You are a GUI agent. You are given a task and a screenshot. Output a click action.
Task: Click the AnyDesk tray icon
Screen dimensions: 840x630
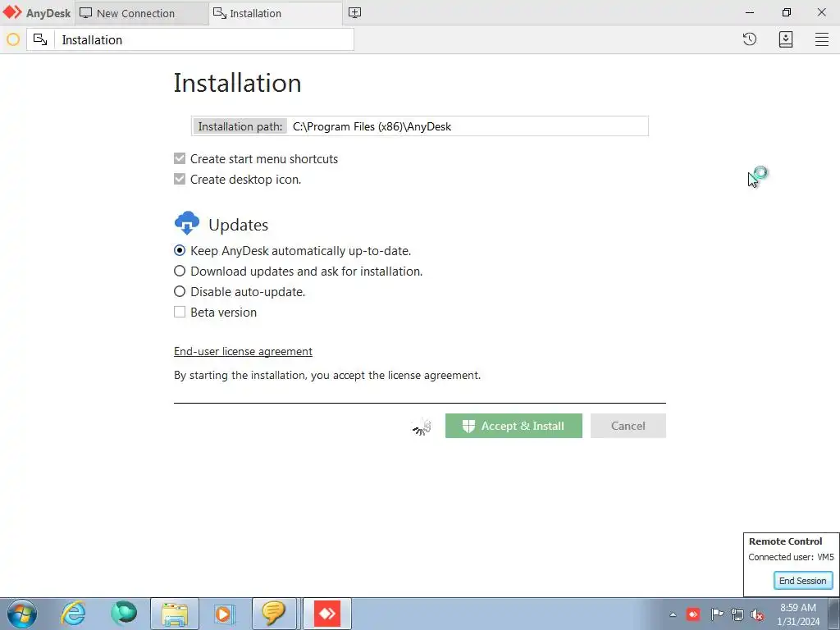click(693, 614)
